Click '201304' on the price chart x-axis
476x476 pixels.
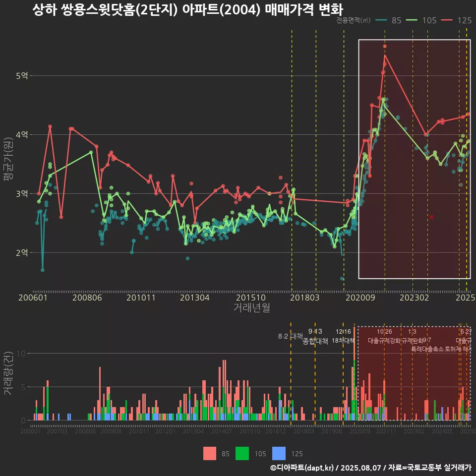click(x=194, y=297)
